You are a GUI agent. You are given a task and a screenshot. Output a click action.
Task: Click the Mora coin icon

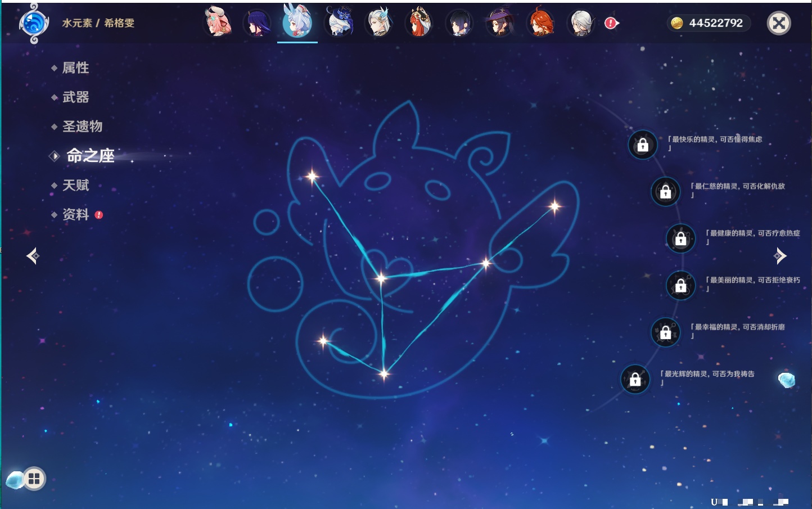click(x=676, y=23)
